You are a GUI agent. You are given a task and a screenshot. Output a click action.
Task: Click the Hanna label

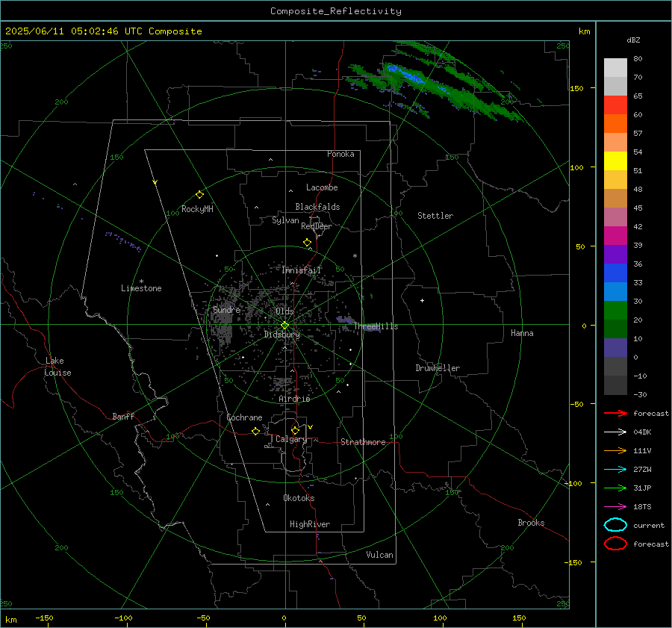coord(522,333)
